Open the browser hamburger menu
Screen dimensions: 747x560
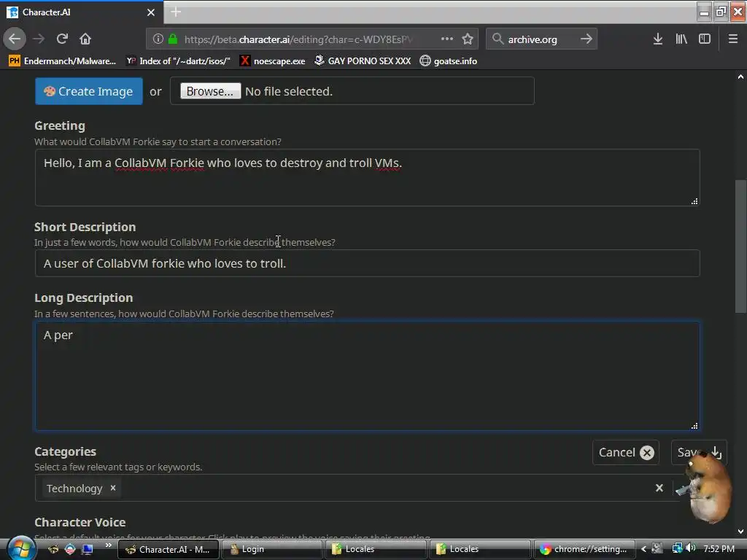733,39
